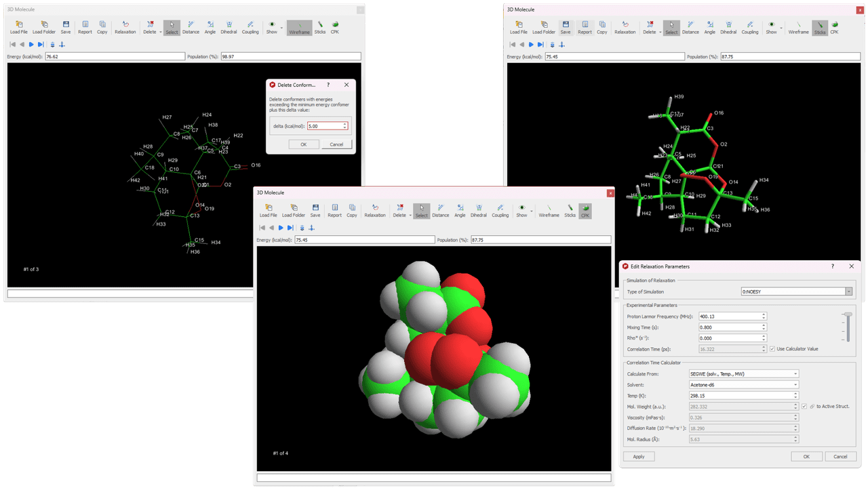This screenshot has width=868, height=488.
Task: Click Load Folder in the center 3D Molecule window
Action: pos(294,211)
